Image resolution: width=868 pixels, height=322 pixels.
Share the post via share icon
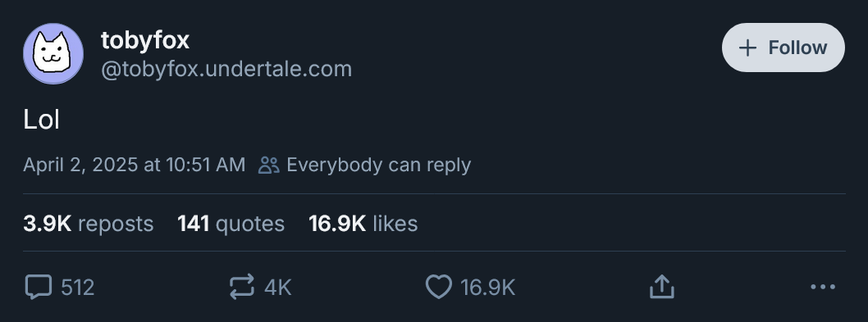click(x=662, y=287)
